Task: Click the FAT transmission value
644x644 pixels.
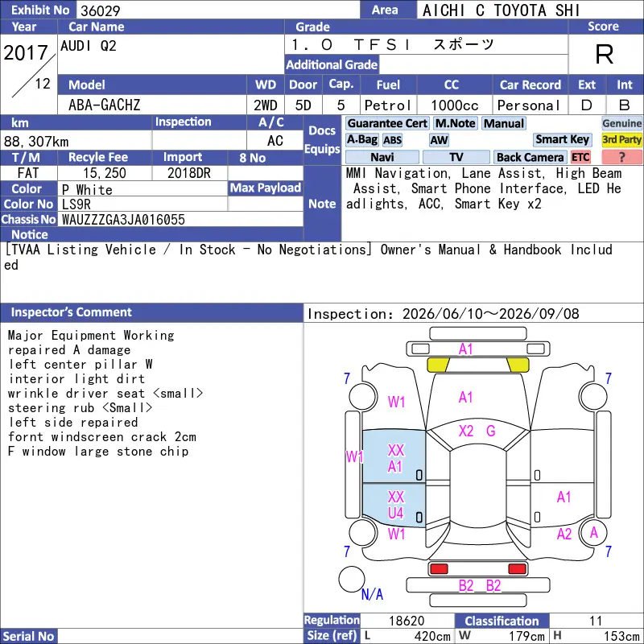Action: pyautogui.click(x=28, y=173)
